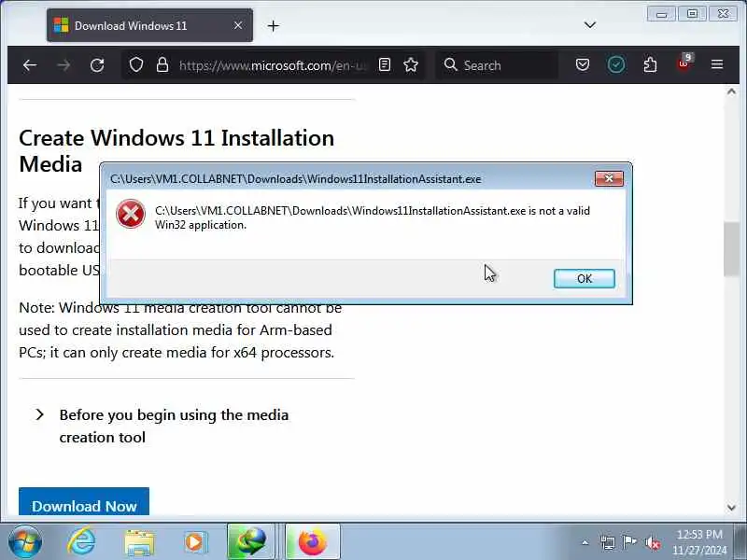This screenshot has width=747, height=560.
Task: Open Windows Media Player from taskbar
Action: [195, 542]
